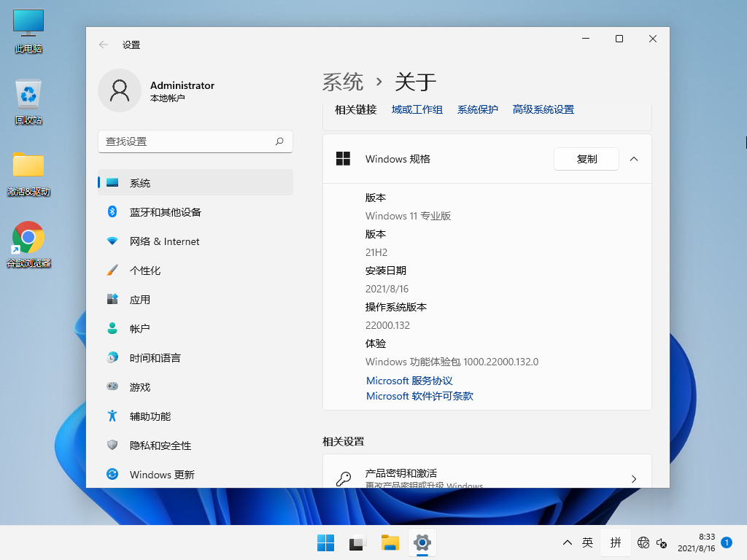Open product key and activation chevron
This screenshot has width=747, height=560.
pyautogui.click(x=634, y=478)
